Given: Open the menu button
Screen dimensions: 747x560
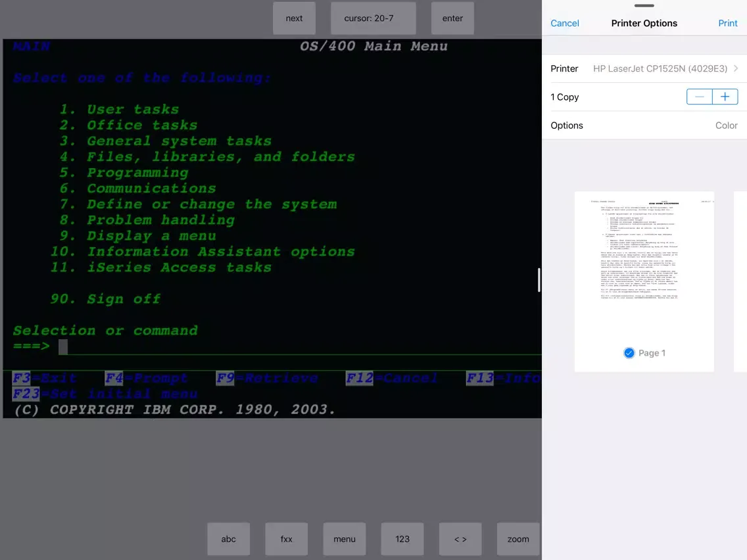Looking at the screenshot, I should pyautogui.click(x=344, y=539).
